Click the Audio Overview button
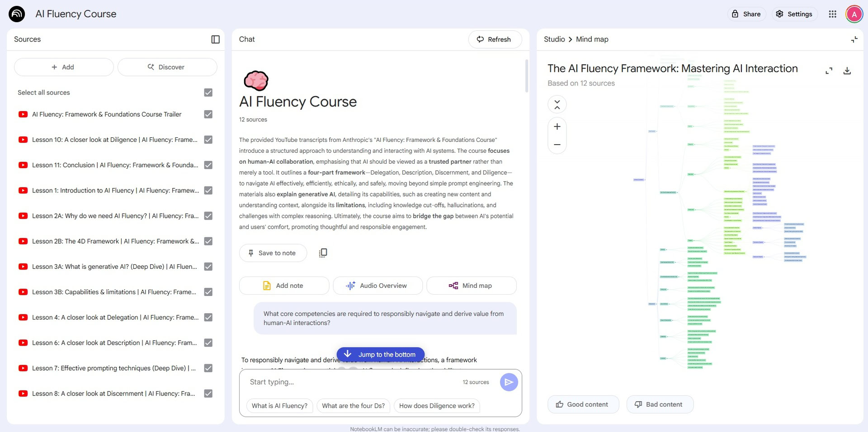 tap(377, 286)
